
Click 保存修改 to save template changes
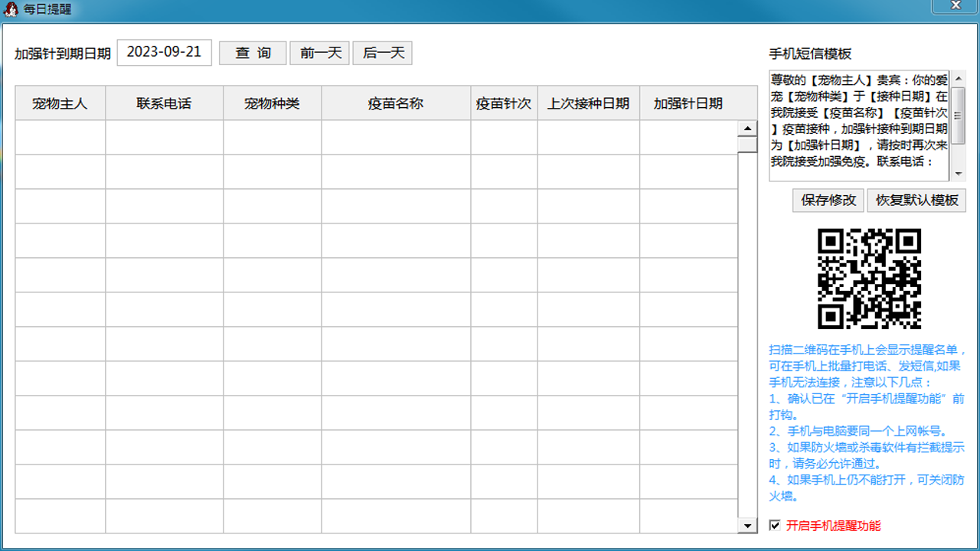click(828, 200)
